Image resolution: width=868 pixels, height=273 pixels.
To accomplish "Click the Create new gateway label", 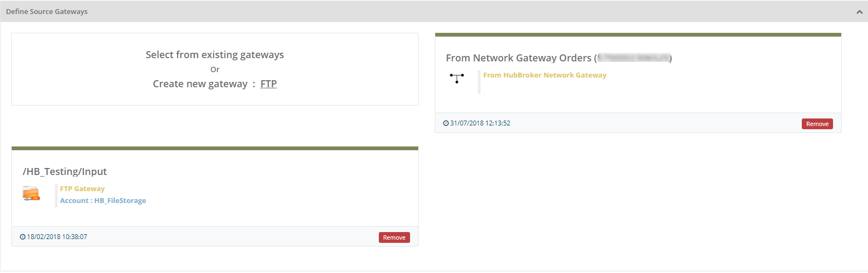I will [200, 84].
